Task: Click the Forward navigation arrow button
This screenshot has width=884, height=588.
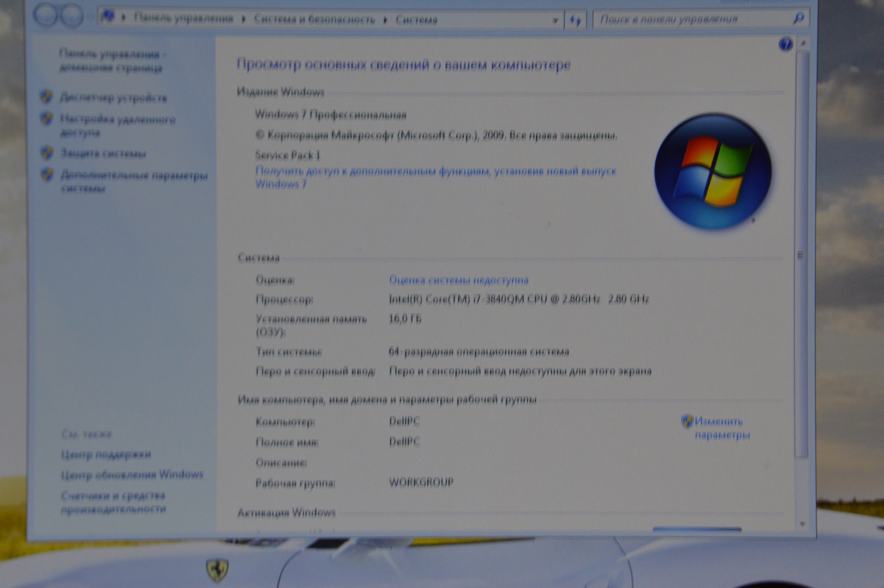Action: (71, 16)
